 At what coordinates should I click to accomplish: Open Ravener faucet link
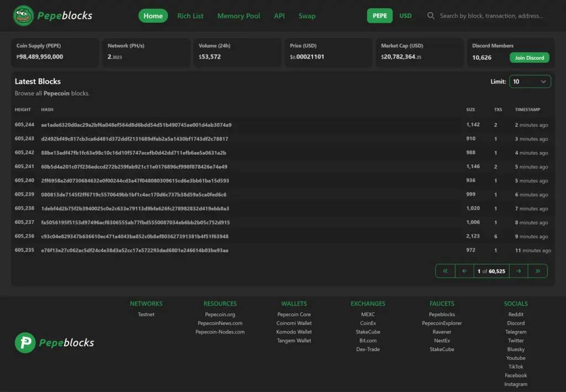[x=442, y=332]
